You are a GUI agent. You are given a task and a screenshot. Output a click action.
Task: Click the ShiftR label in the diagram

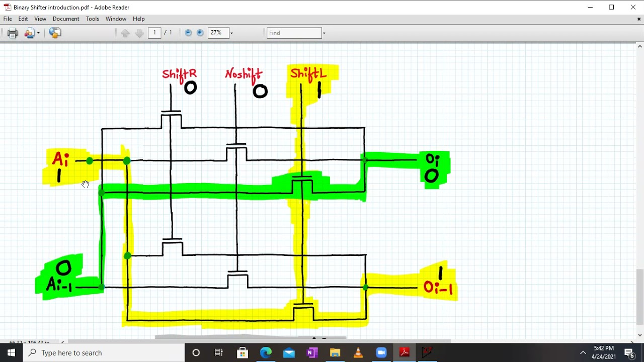click(179, 74)
